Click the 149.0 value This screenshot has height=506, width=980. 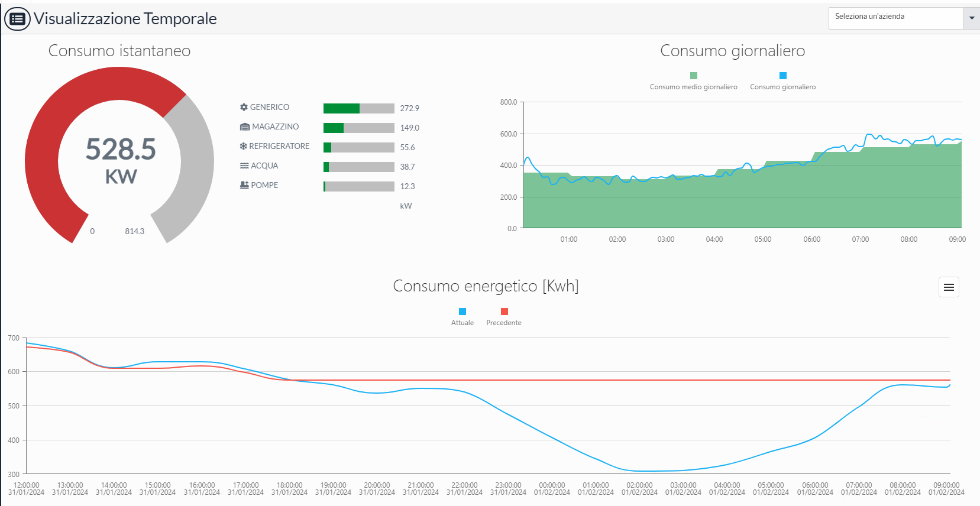pyautogui.click(x=409, y=128)
